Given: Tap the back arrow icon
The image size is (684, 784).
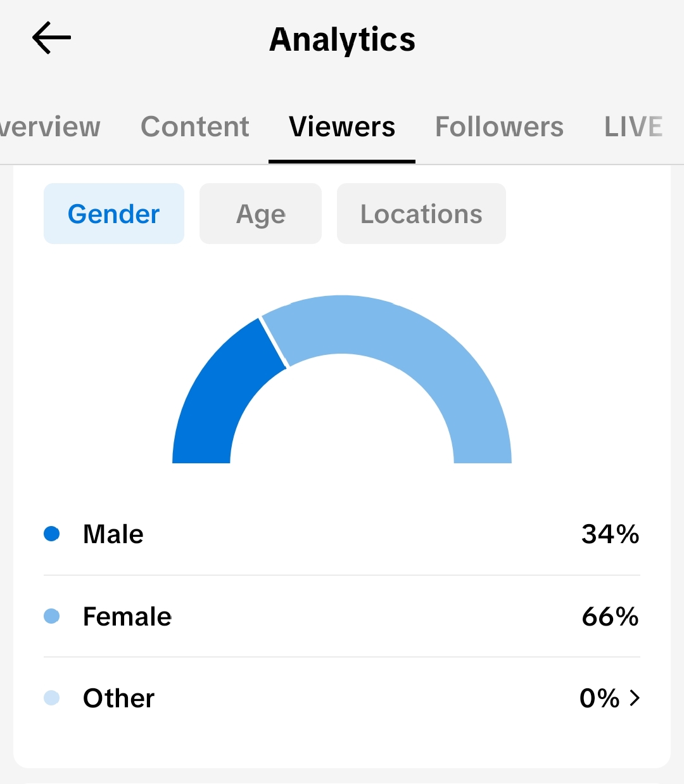Looking at the screenshot, I should pos(51,38).
